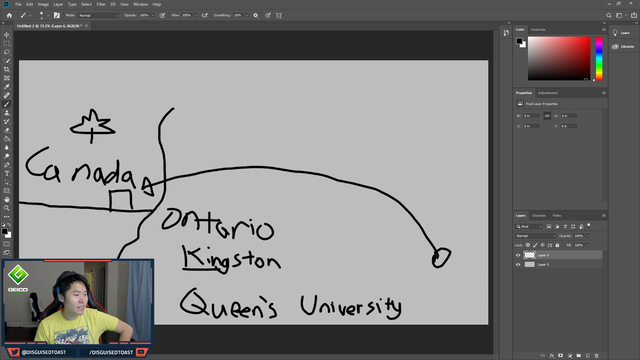Viewport: 640px width, 360px height.
Task: Select the Eraser tool
Action: (7, 130)
